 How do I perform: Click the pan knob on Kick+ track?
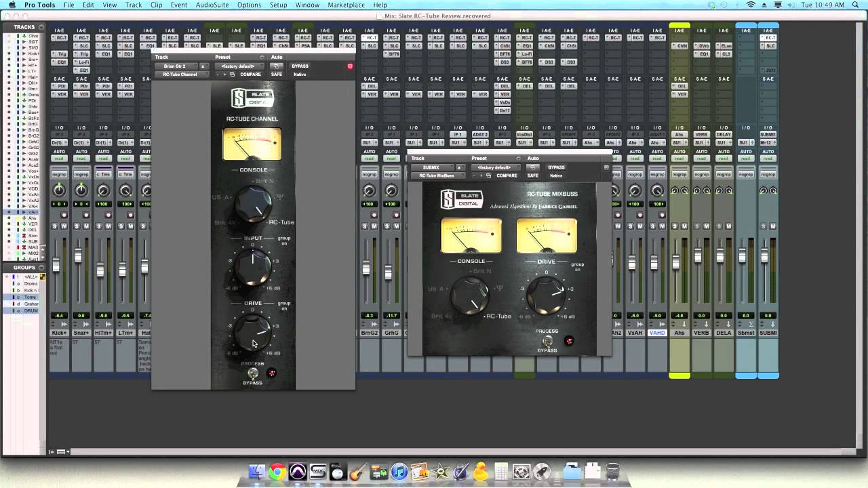[x=60, y=191]
